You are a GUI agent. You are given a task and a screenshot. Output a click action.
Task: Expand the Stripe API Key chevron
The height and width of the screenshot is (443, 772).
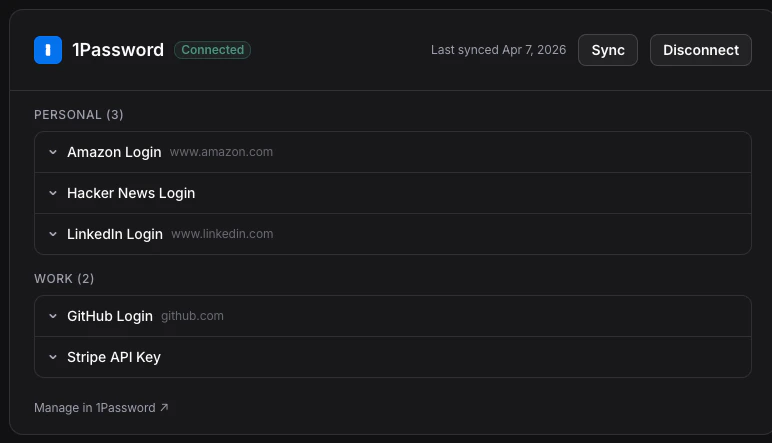pyautogui.click(x=53, y=357)
